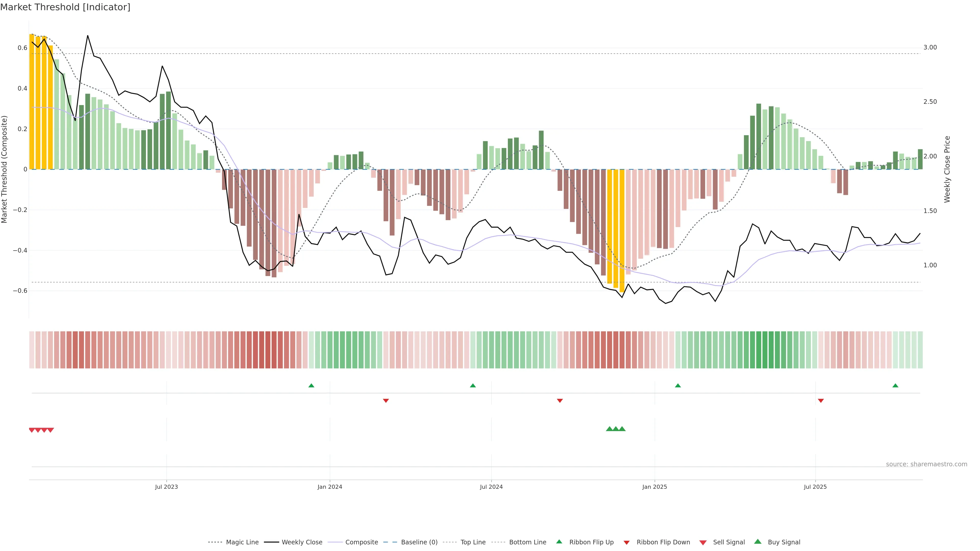Click Ribbon Flip Down legend triangle
The image size is (980, 551).
pos(627,542)
